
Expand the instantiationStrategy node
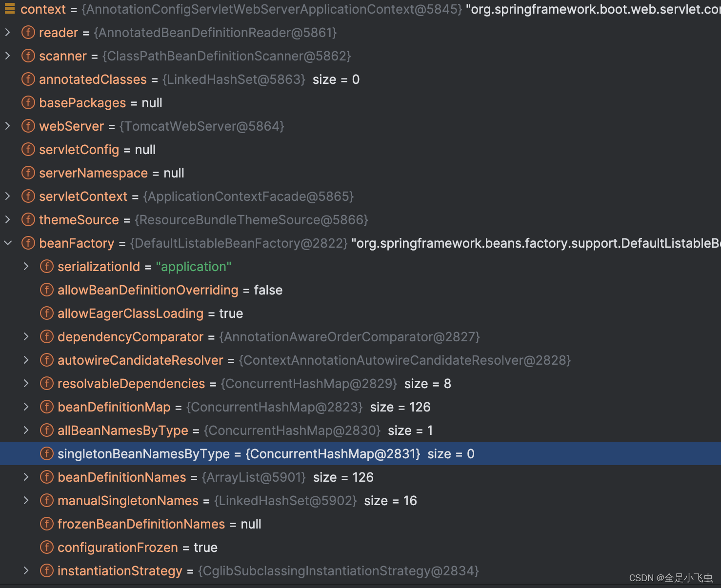tap(26, 571)
